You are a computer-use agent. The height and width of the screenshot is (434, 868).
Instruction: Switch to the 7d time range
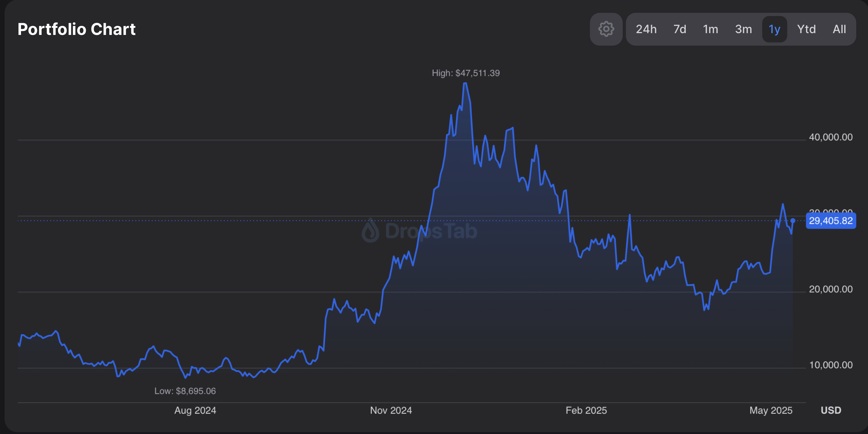(680, 29)
